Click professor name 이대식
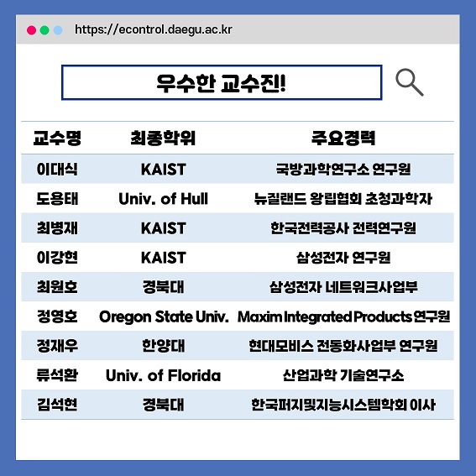The width and height of the screenshot is (476, 476). pyautogui.click(x=57, y=169)
